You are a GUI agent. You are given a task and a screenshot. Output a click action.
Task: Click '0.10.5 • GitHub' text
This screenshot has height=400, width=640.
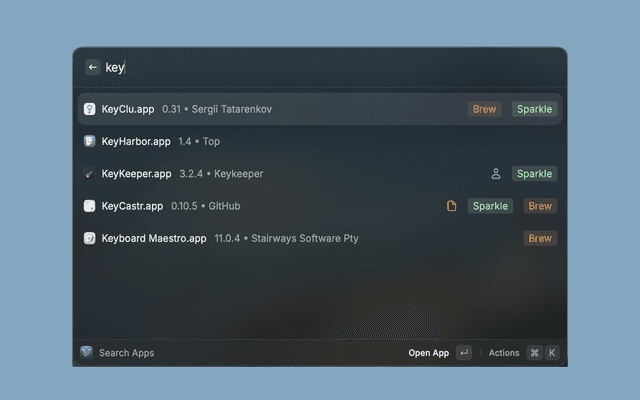(x=206, y=206)
